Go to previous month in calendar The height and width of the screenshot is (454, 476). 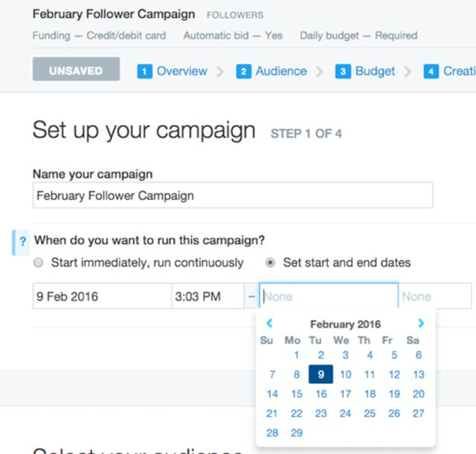coord(269,323)
